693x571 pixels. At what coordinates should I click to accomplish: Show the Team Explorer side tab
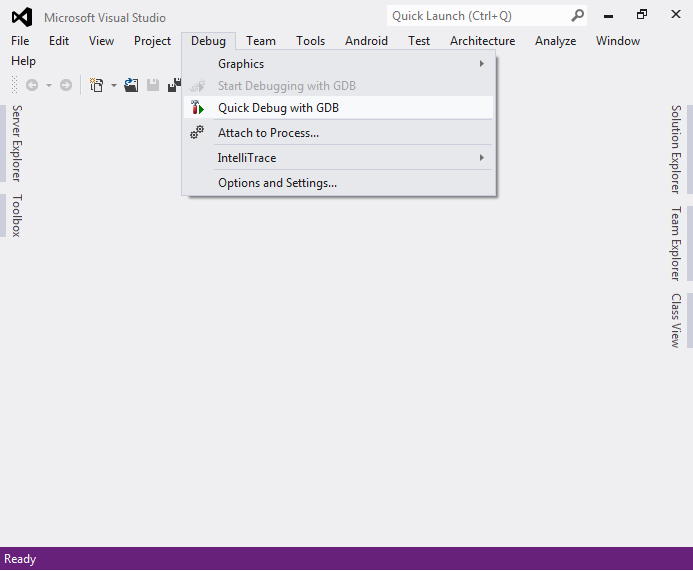click(x=676, y=243)
